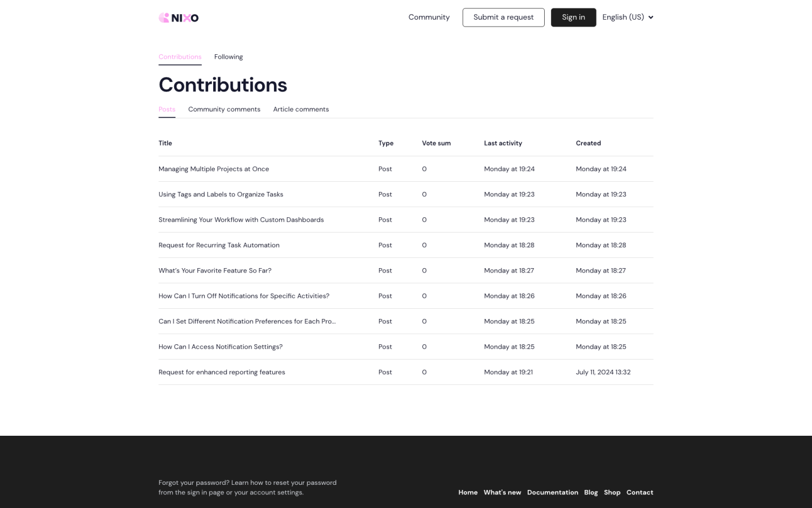This screenshot has height=508, width=812.
Task: Open Streamlining Your Workflow with Custom Dashboards
Action: pos(241,220)
